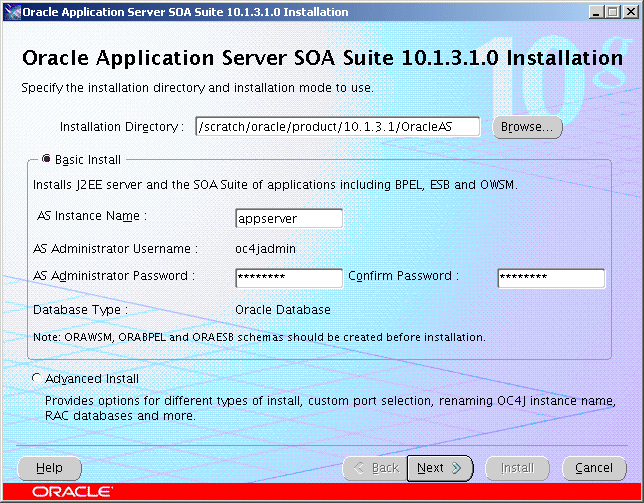Click the large Installation heading
644x503 pixels.
(322, 58)
